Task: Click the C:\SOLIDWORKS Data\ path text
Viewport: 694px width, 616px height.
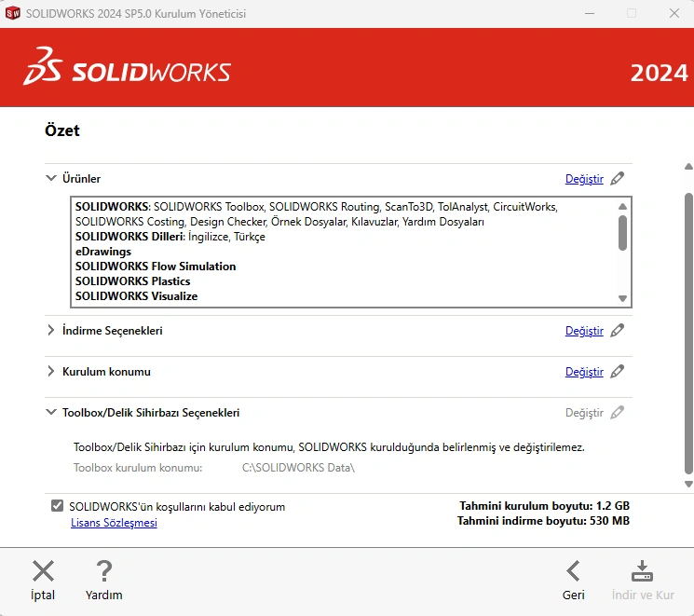Action: click(x=298, y=468)
